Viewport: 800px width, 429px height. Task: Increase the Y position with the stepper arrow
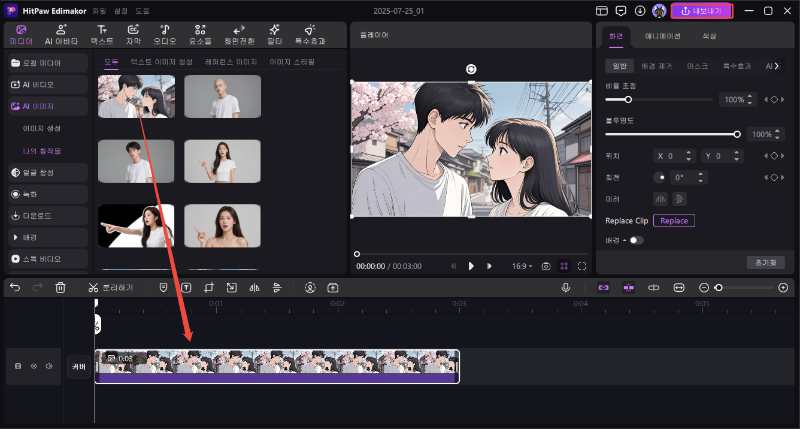point(736,153)
